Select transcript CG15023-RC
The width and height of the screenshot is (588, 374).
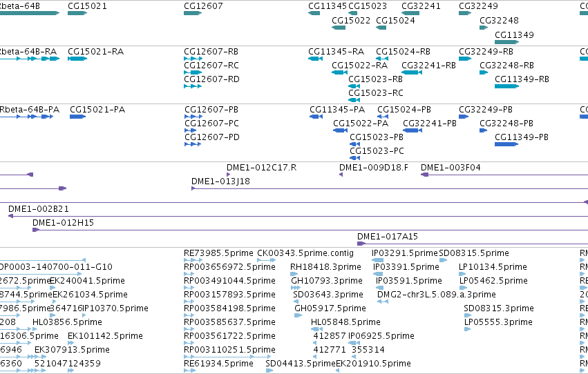(354, 100)
